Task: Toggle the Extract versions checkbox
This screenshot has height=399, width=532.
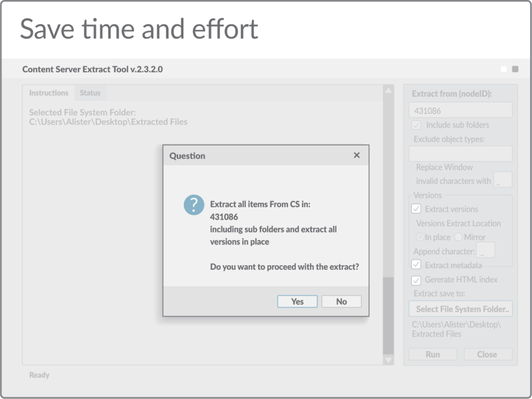Action: [416, 209]
